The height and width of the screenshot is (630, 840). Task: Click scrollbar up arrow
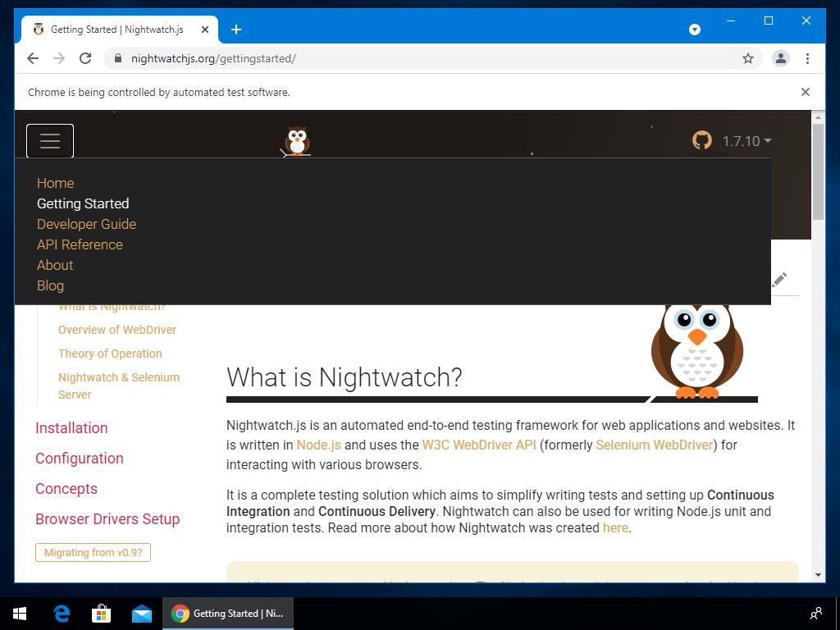point(818,116)
